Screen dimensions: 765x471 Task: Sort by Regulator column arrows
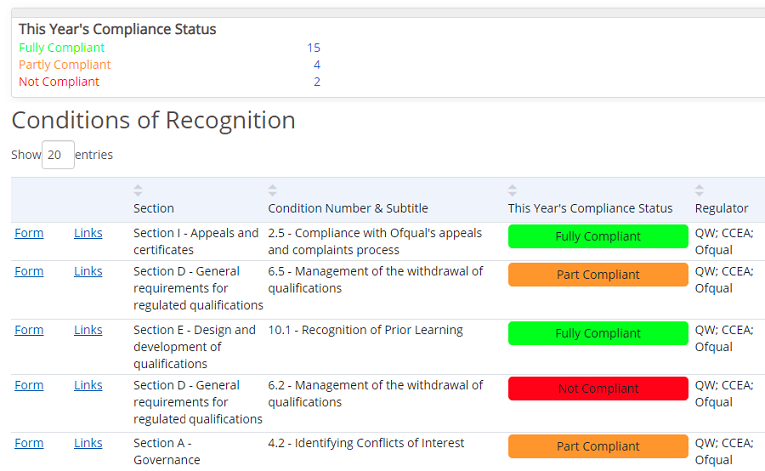pos(700,190)
